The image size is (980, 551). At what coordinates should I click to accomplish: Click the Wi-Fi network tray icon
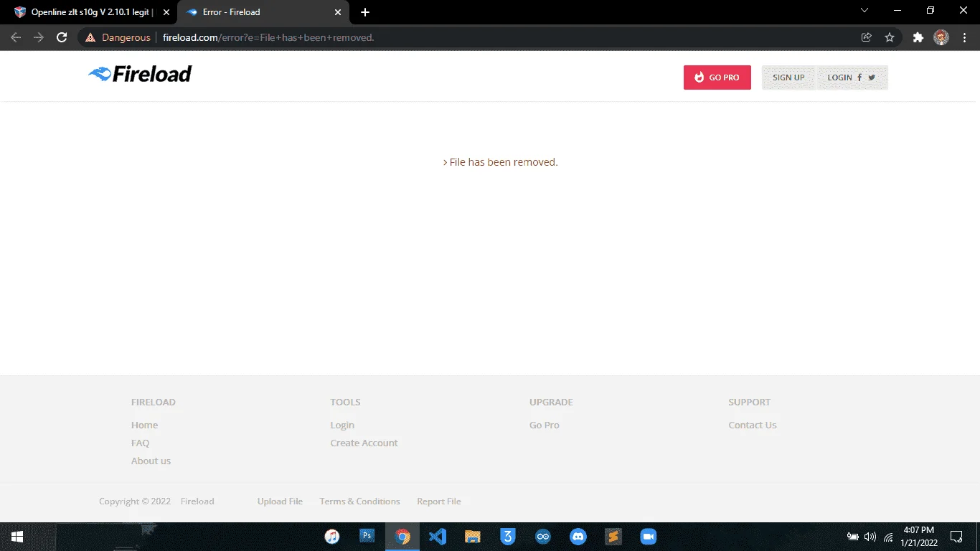(889, 537)
